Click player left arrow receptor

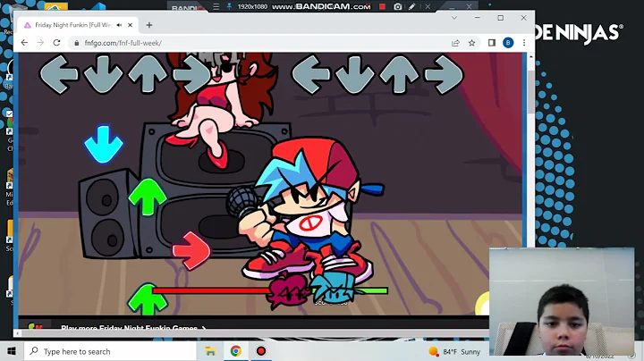click(x=311, y=74)
